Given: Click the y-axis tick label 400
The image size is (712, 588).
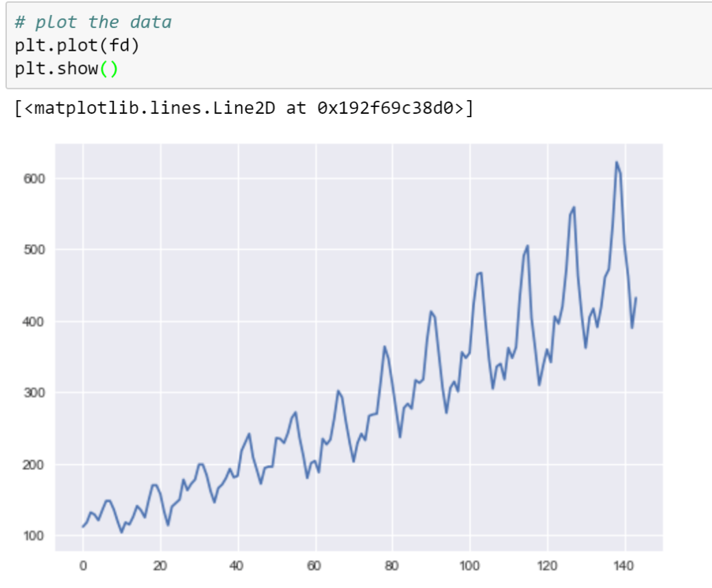Looking at the screenshot, I should 34,321.
